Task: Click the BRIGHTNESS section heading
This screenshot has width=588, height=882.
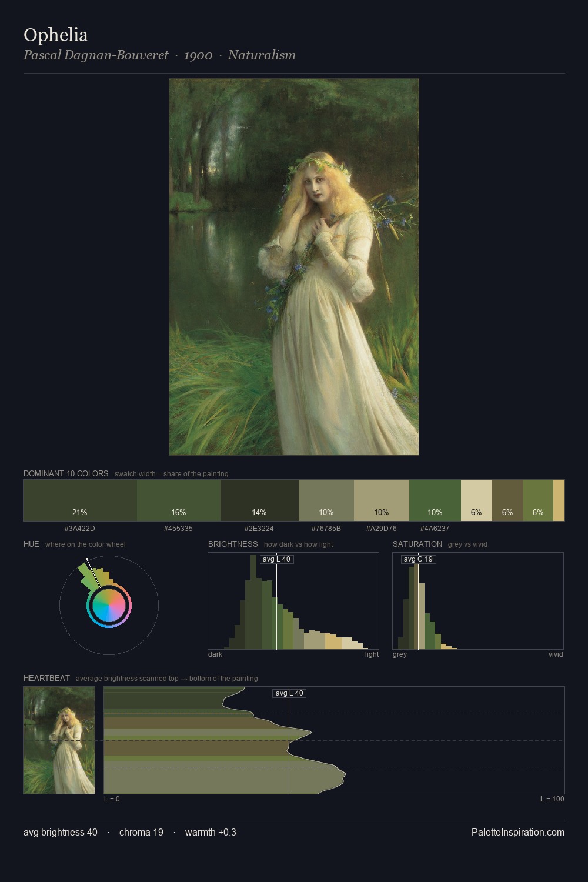Action: point(233,544)
